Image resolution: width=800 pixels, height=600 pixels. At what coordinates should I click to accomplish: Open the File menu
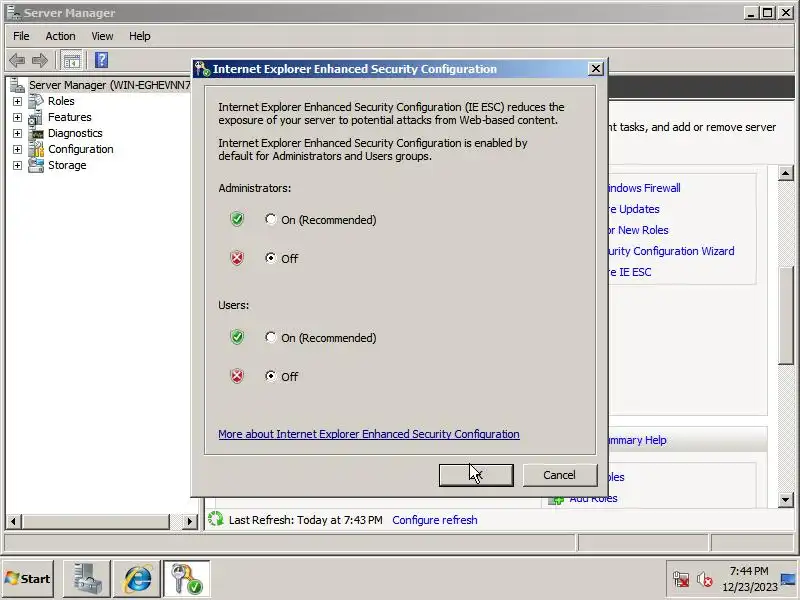pyautogui.click(x=21, y=36)
